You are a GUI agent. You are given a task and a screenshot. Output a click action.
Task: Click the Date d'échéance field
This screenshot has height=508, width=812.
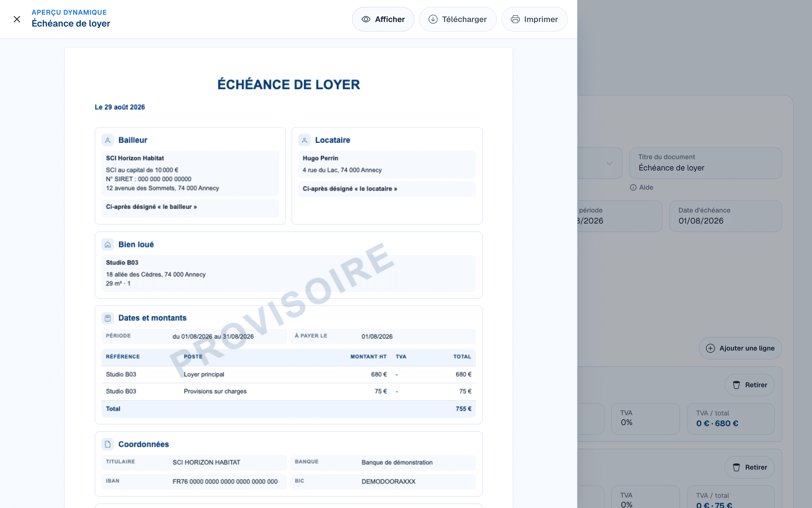[725, 216]
